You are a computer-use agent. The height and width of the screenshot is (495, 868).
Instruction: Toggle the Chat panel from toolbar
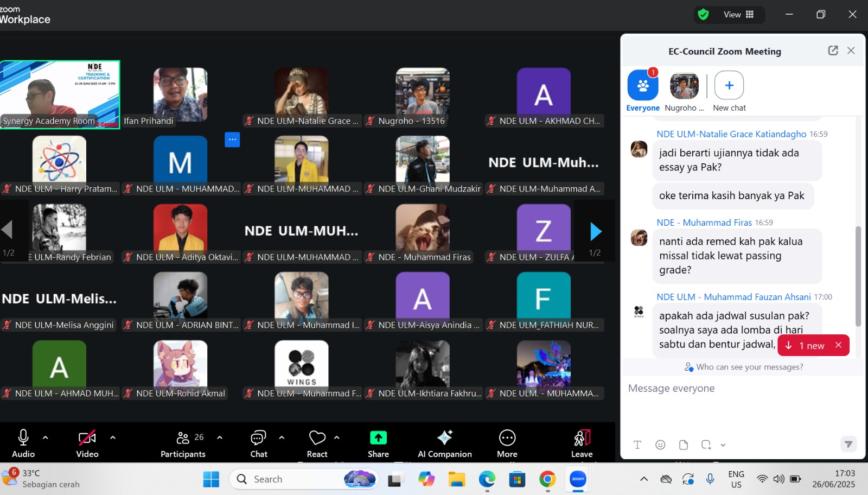click(x=258, y=437)
